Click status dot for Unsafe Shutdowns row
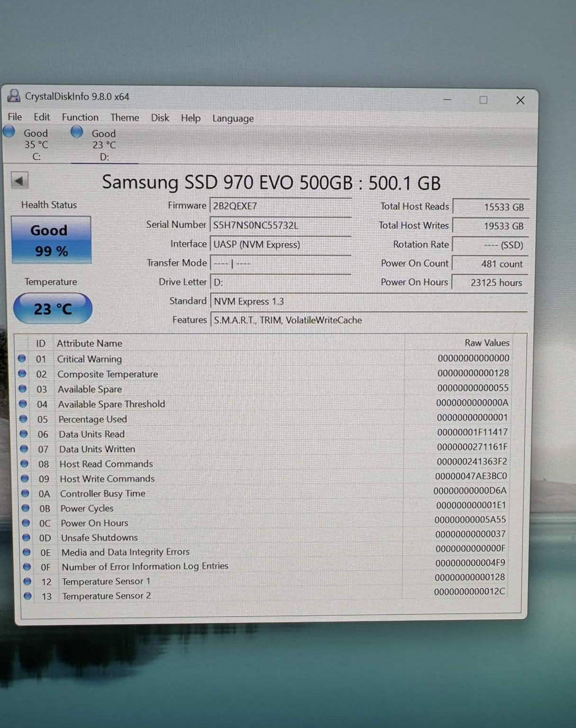Screen dimensions: 576x728 point(27,538)
